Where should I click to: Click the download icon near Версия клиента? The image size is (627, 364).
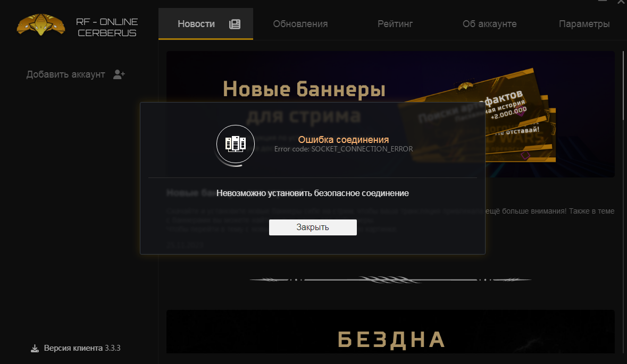point(35,349)
